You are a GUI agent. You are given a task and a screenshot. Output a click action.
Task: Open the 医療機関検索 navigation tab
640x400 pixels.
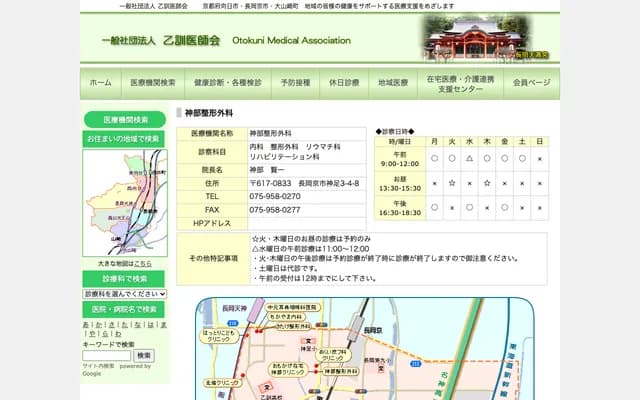click(153, 83)
